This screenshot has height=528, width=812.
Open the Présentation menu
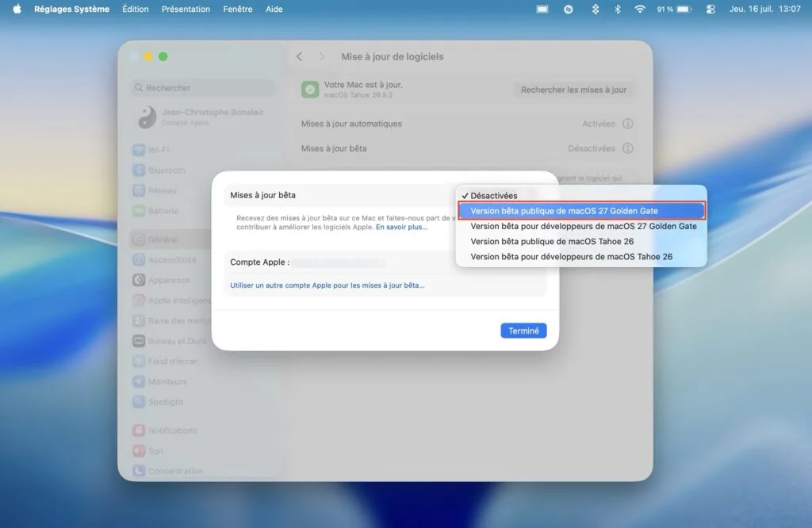186,9
